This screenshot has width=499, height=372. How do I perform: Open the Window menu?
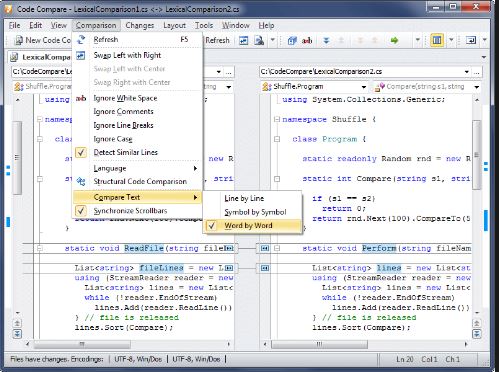tap(236, 25)
